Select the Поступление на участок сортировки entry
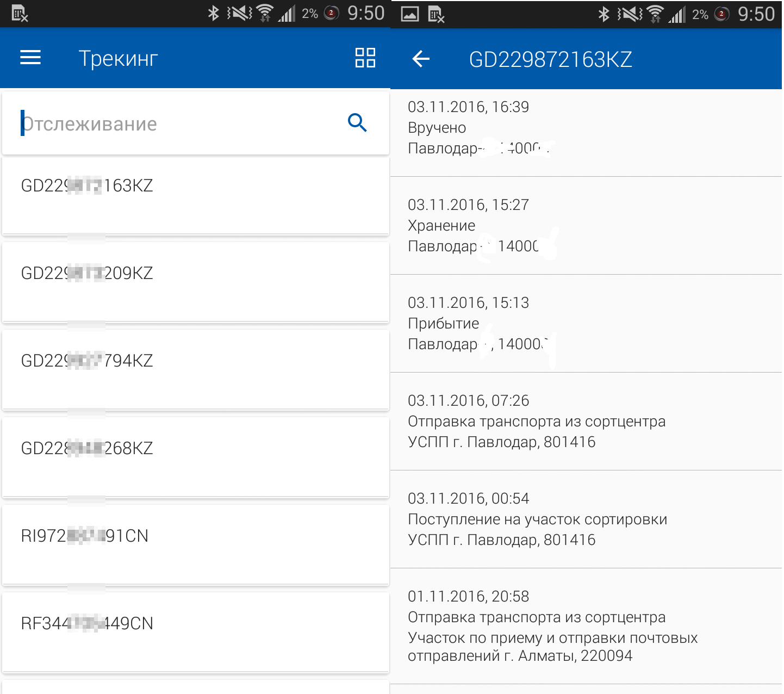784x694 pixels. (x=586, y=519)
